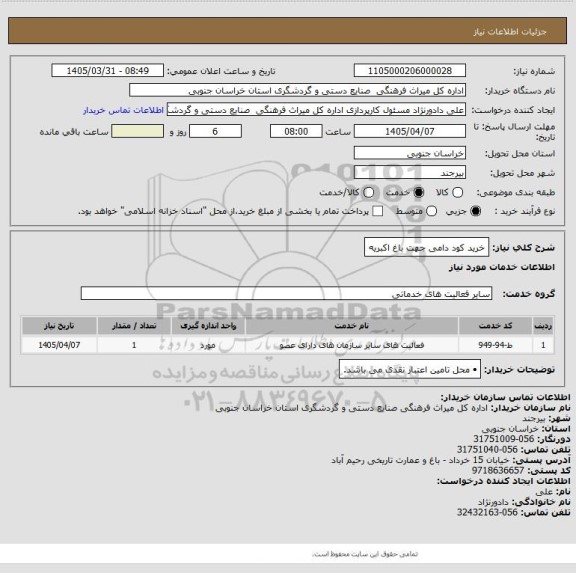This screenshot has height=573, width=576.
Task: Click service code cell ط-94-949
Action: pyautogui.click(x=495, y=345)
